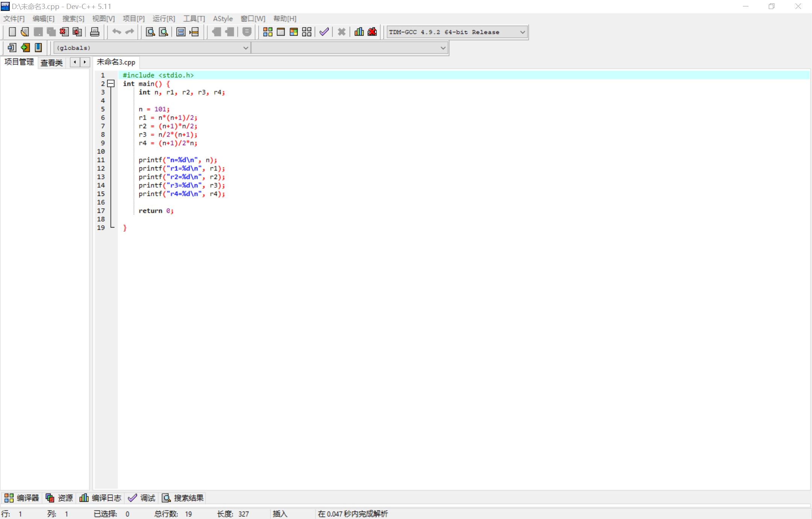Collapse the main() function fold box

click(111, 83)
